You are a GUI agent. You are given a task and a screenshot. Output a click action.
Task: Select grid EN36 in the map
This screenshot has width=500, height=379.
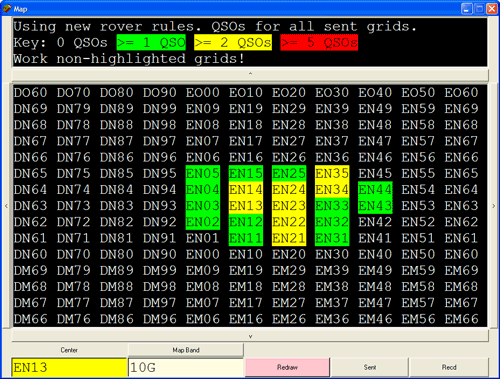[332, 157]
